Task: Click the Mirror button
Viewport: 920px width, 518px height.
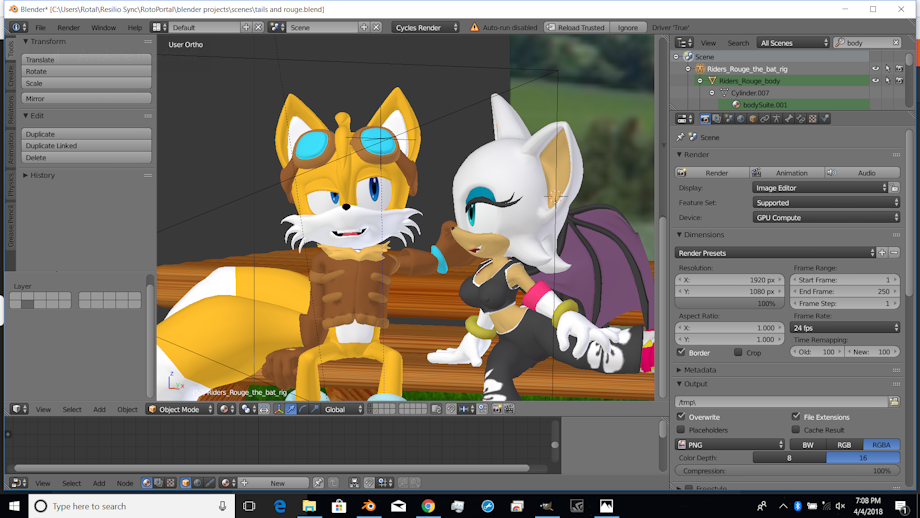Action: (x=86, y=99)
